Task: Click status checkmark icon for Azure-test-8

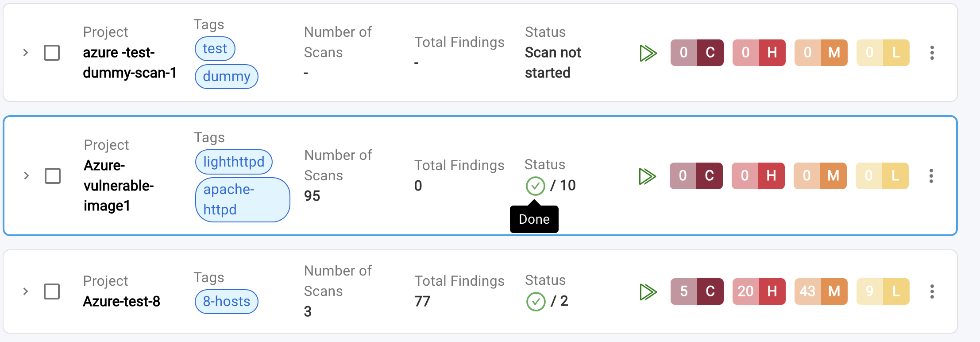Action: pyautogui.click(x=536, y=302)
